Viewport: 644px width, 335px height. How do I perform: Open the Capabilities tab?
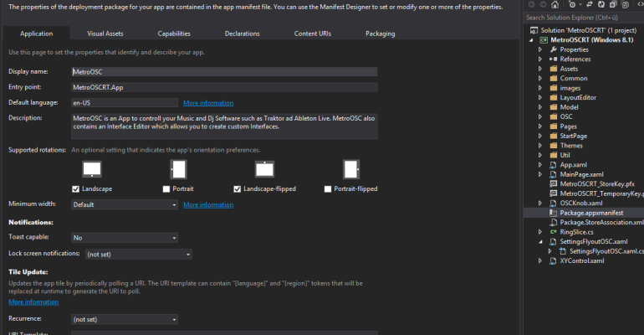tap(174, 33)
